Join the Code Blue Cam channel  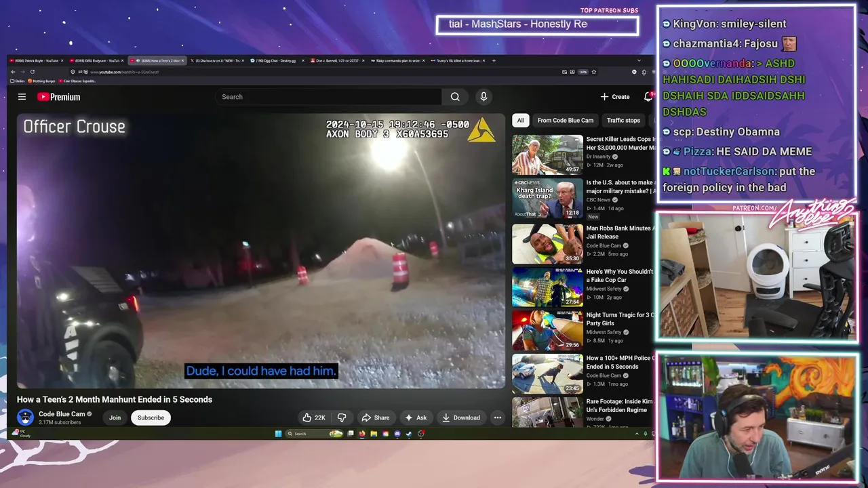(x=115, y=418)
